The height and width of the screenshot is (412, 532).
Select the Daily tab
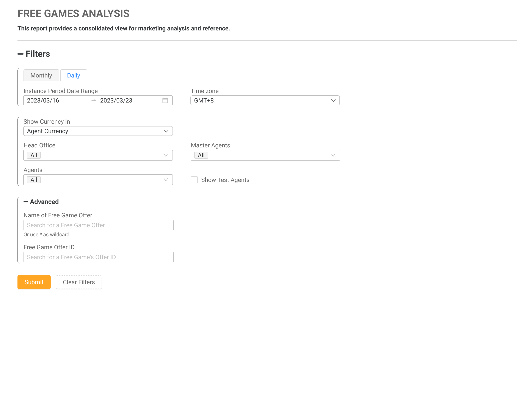coord(73,75)
